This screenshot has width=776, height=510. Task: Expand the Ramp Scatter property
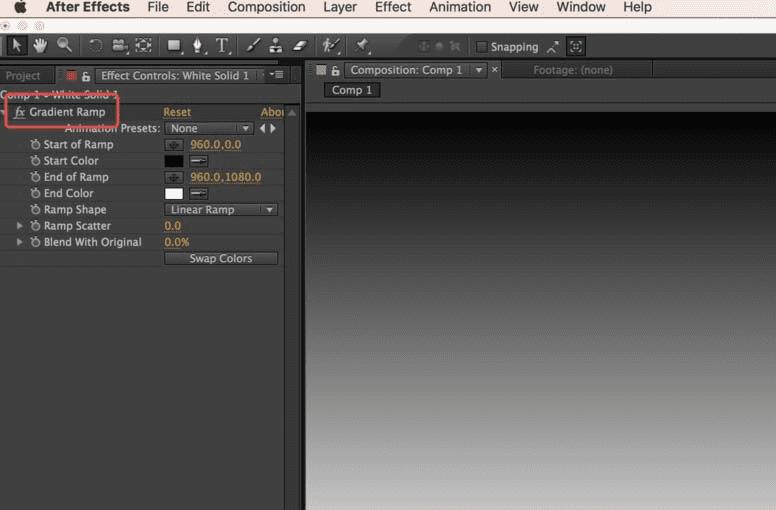coord(19,226)
